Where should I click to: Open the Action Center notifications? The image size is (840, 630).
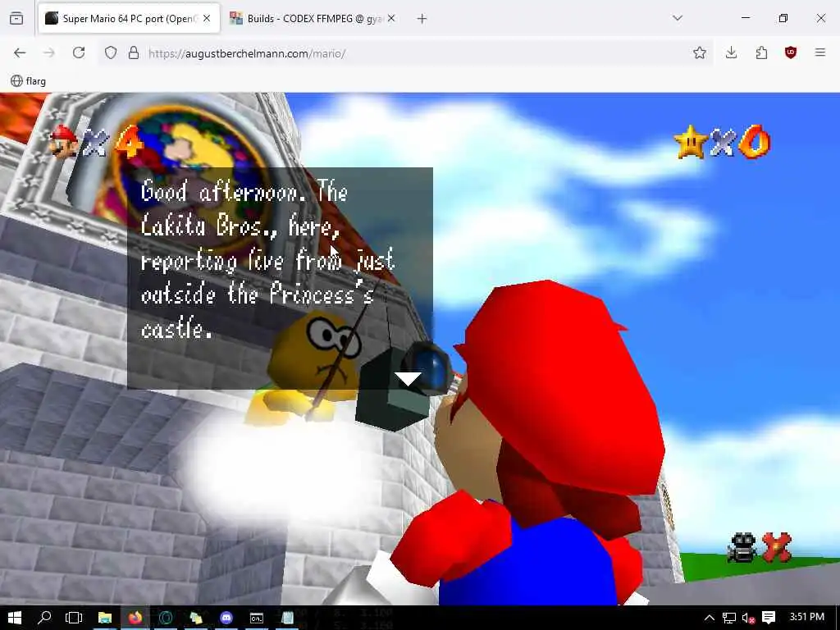769,618
